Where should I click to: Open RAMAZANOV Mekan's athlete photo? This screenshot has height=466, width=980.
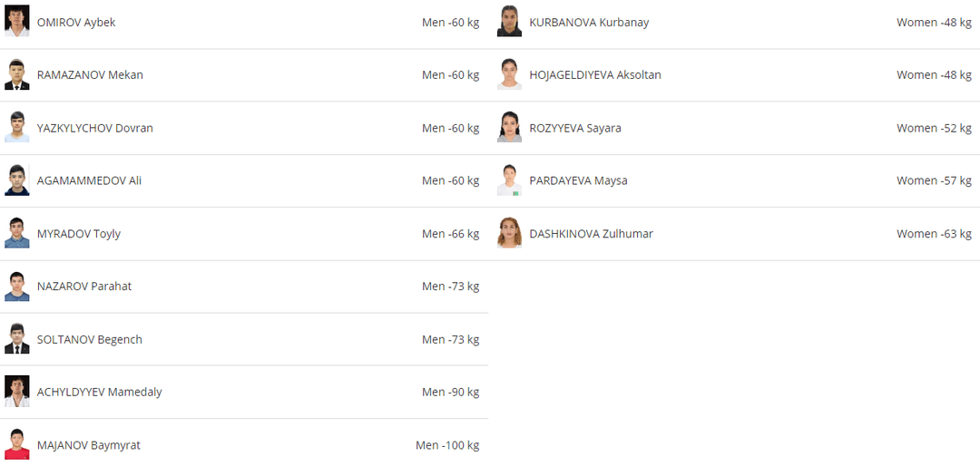coord(16,74)
